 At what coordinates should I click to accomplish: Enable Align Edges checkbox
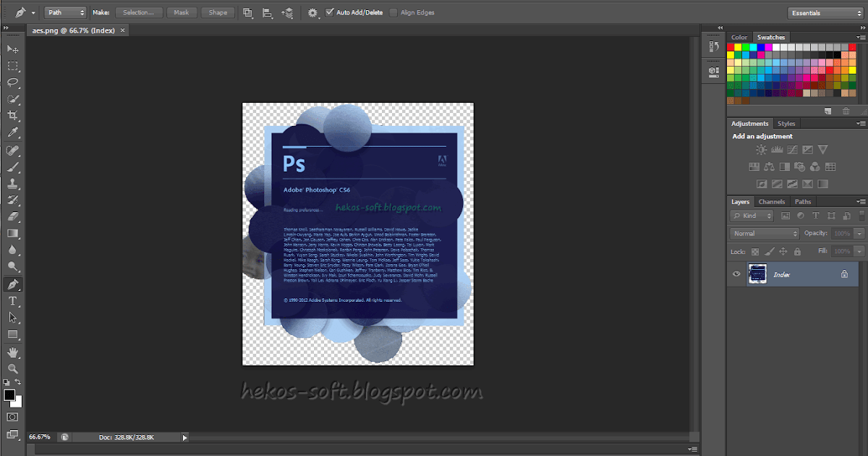click(x=393, y=12)
